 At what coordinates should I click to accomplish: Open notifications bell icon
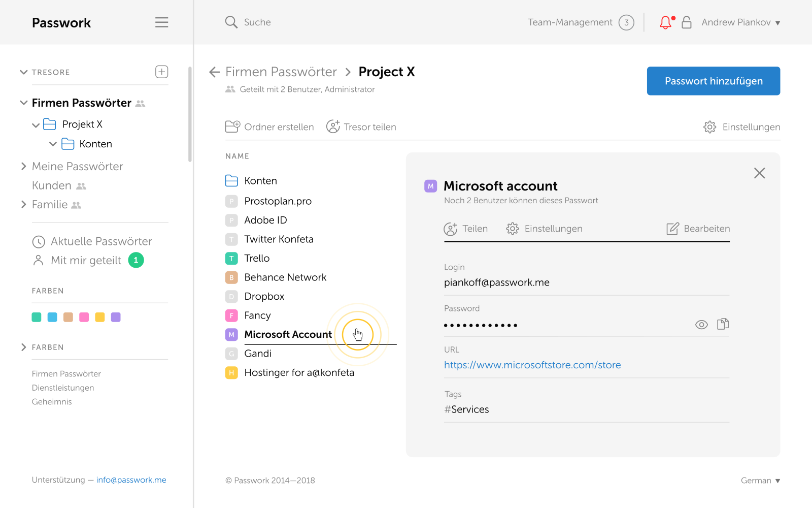pos(665,22)
